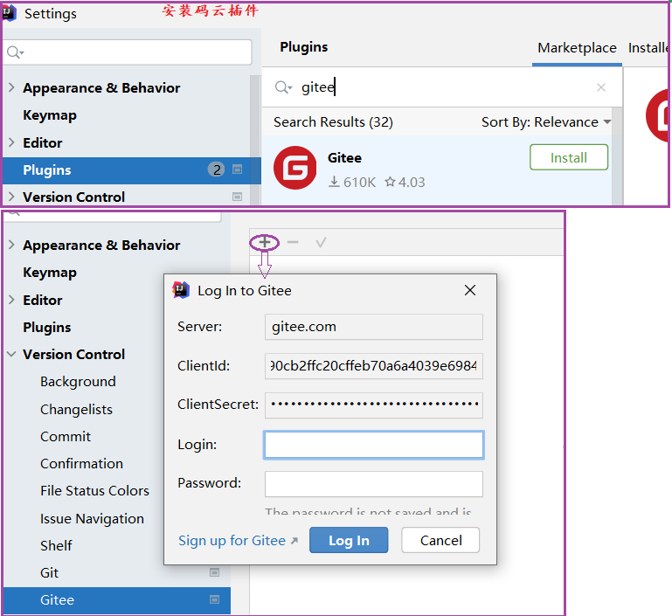Select Gitee in the Version Control tree
Viewport: 672px width, 616px height.
coord(116,599)
